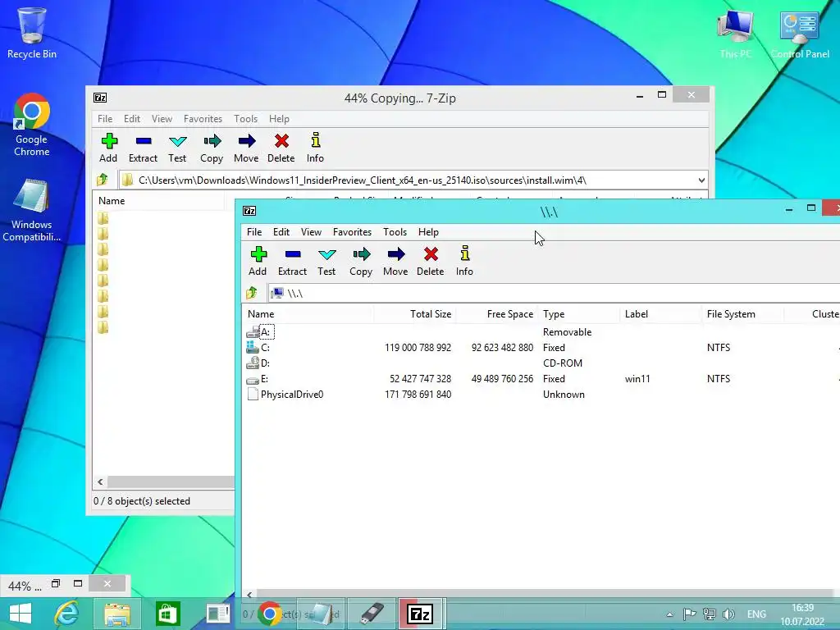
Task: Click Extract in the front 7-Zip window
Action: pos(293,261)
